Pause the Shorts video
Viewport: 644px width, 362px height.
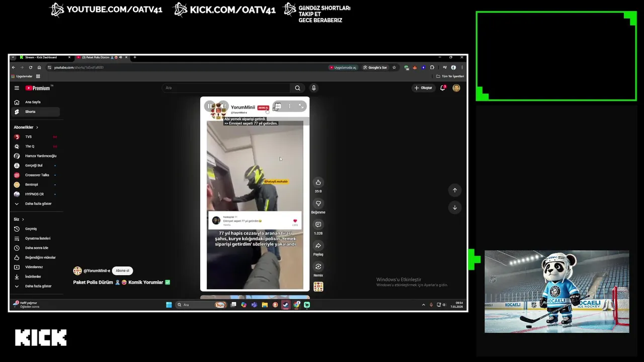[210, 106]
